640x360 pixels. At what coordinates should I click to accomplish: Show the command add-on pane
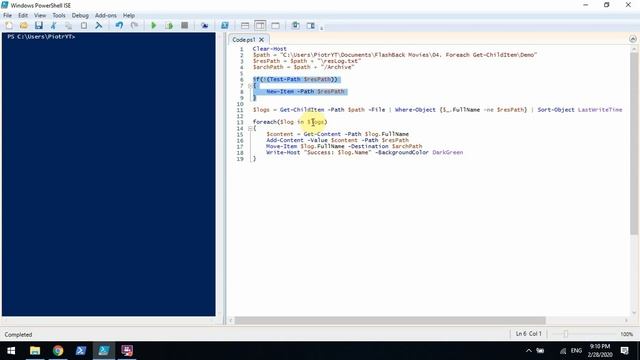click(x=311, y=26)
